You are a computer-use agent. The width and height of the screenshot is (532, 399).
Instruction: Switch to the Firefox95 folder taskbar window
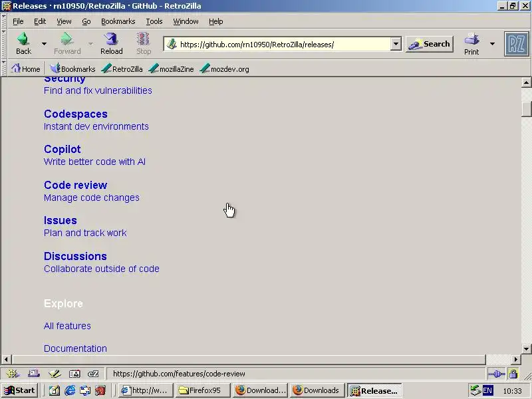[x=203, y=390]
